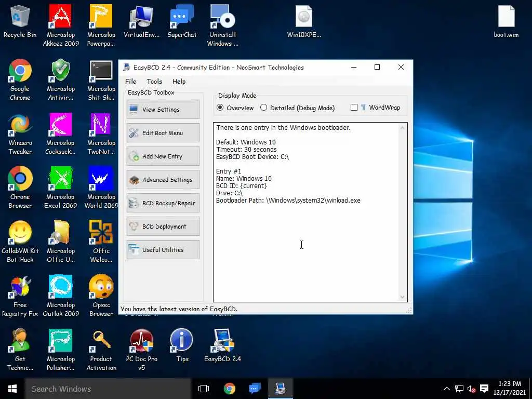Select the Microslop Antivir... shield icon
Screen dimensions: 532x399
pos(61,80)
